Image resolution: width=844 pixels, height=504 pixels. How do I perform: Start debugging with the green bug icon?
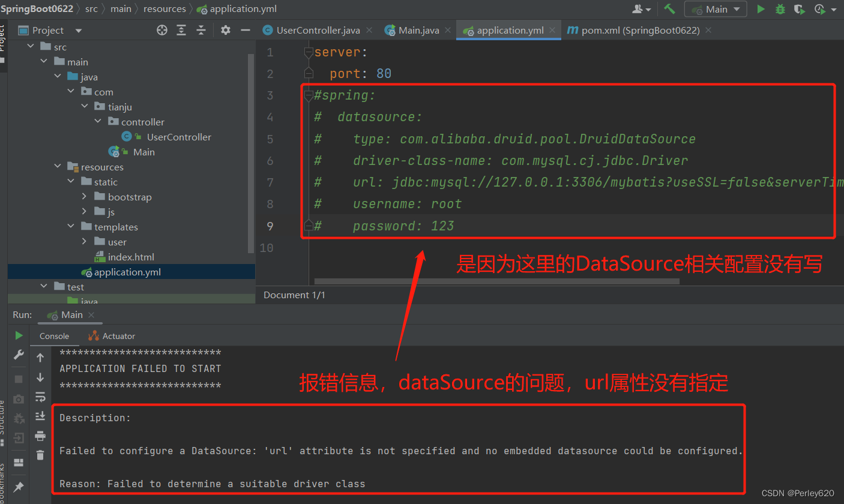click(780, 9)
